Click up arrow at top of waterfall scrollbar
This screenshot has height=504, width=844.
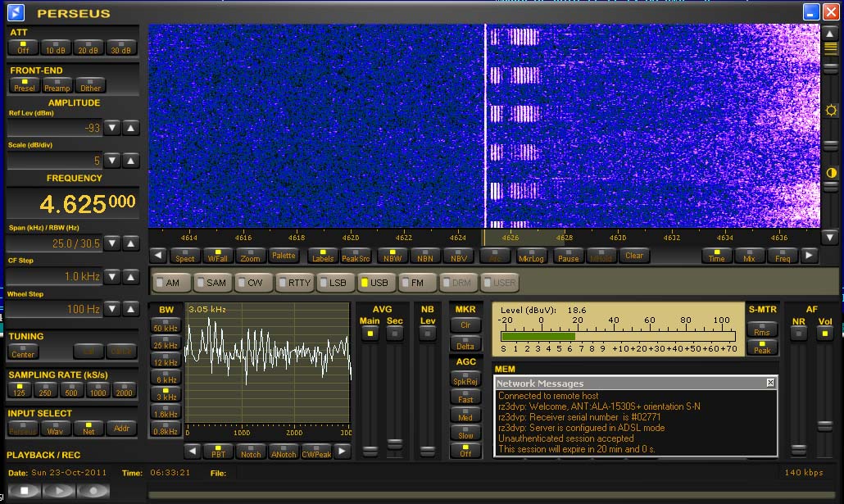point(830,34)
